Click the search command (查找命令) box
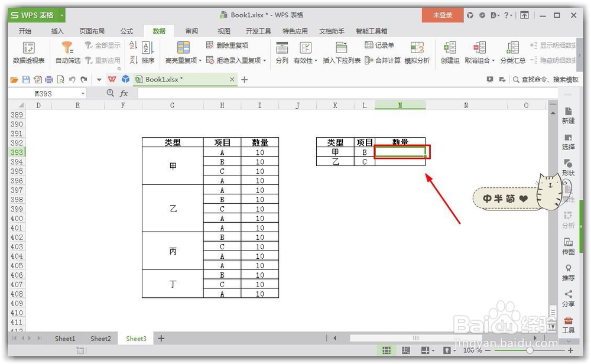 (545, 80)
